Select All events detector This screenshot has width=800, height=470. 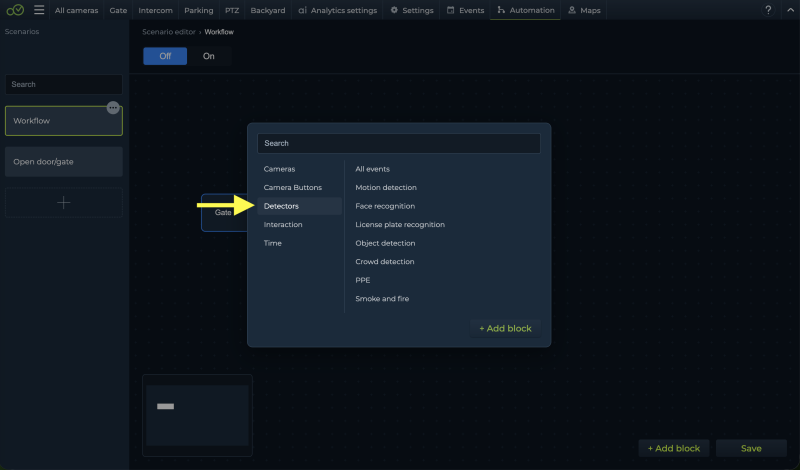click(372, 169)
